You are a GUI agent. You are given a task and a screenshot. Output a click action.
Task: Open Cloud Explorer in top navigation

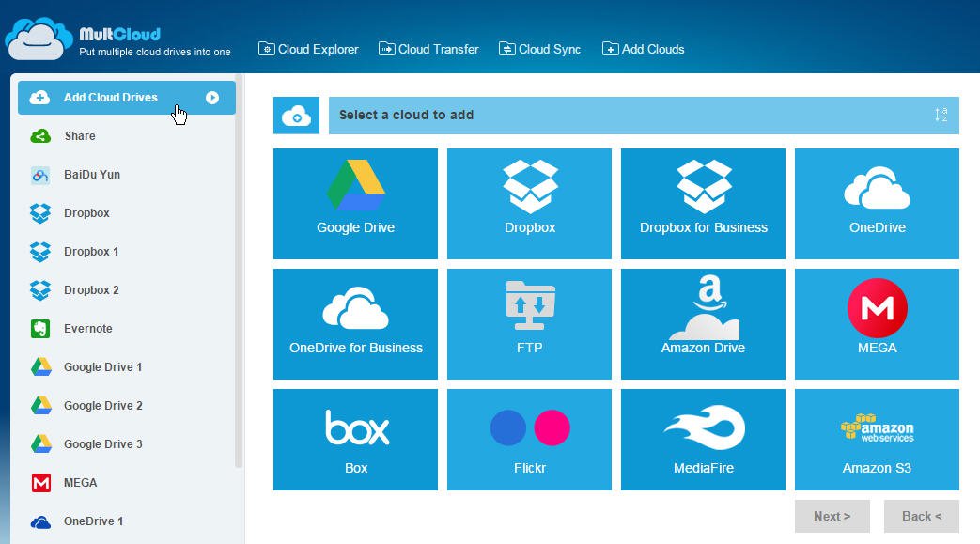coord(309,49)
